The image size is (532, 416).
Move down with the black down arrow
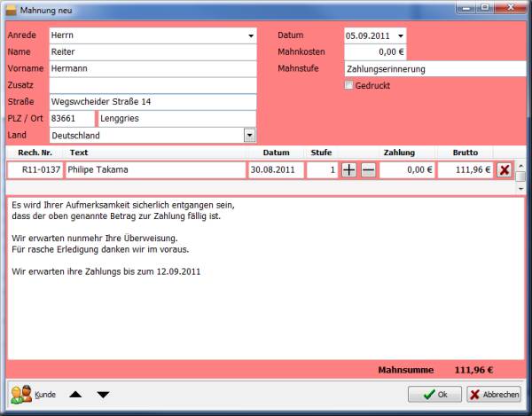tap(103, 395)
